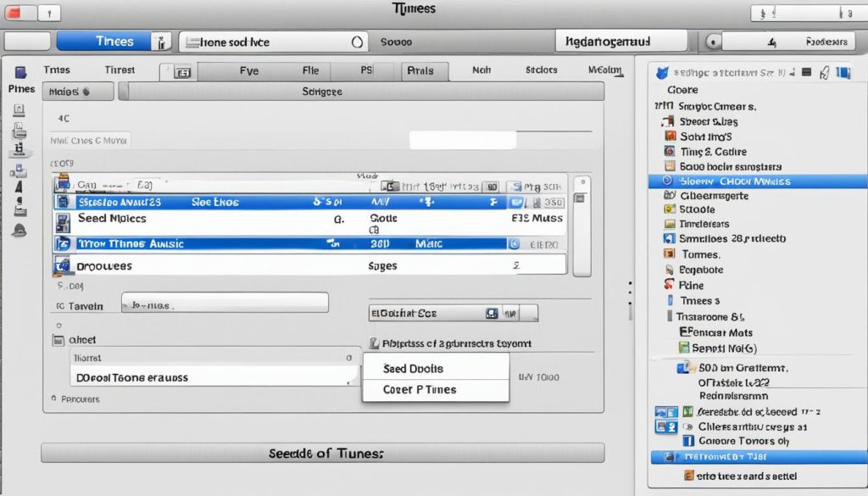The width and height of the screenshot is (868, 496).
Task: Expand the lo-rmes dropdown field
Action: pos(225,303)
